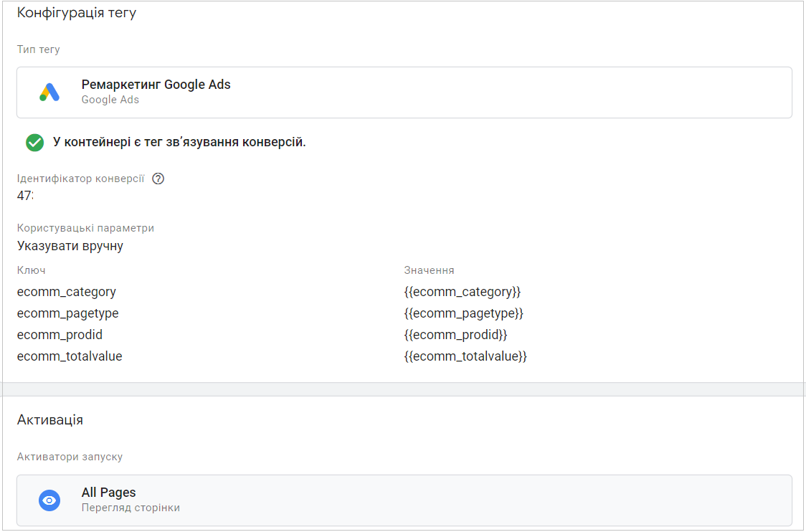
Task: Click the {{ecomm_totalvalue}} value variable
Action: 465,356
